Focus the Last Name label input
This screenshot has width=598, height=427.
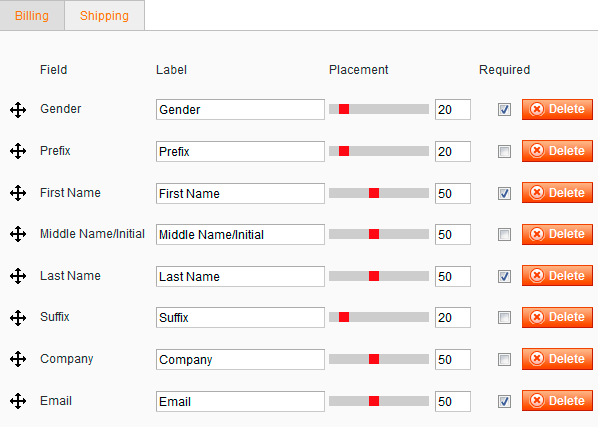coord(240,276)
